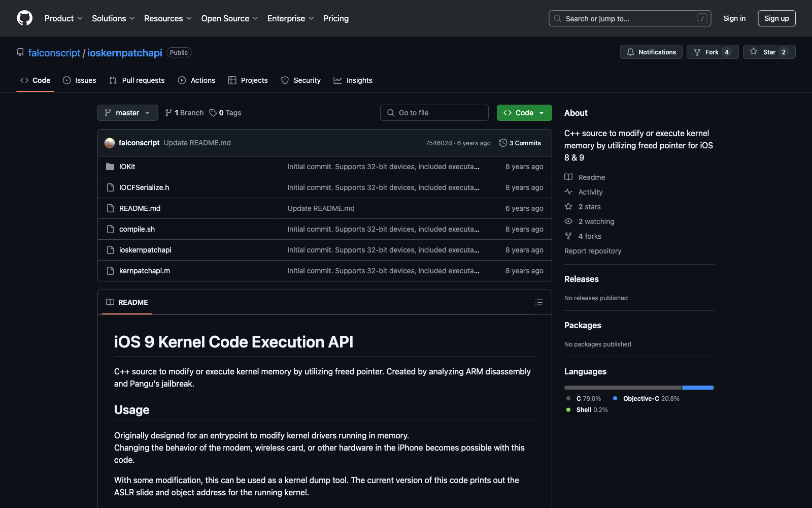Click the GitHub octocat logo
Image resolution: width=812 pixels, height=508 pixels.
(x=24, y=18)
